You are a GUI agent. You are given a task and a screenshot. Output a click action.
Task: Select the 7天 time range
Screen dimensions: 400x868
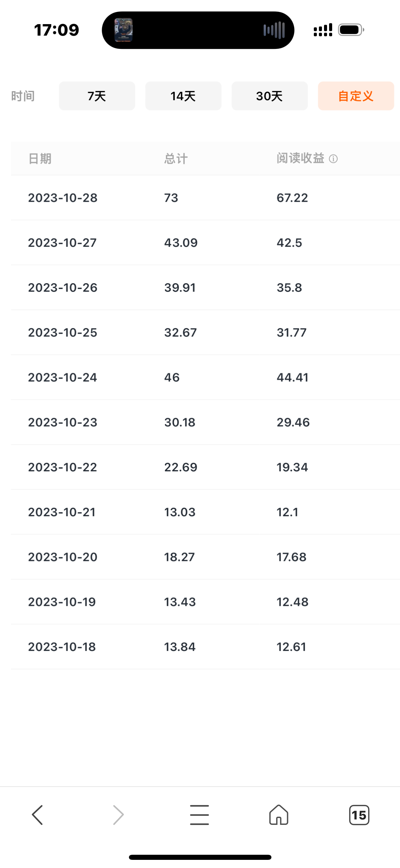[97, 96]
